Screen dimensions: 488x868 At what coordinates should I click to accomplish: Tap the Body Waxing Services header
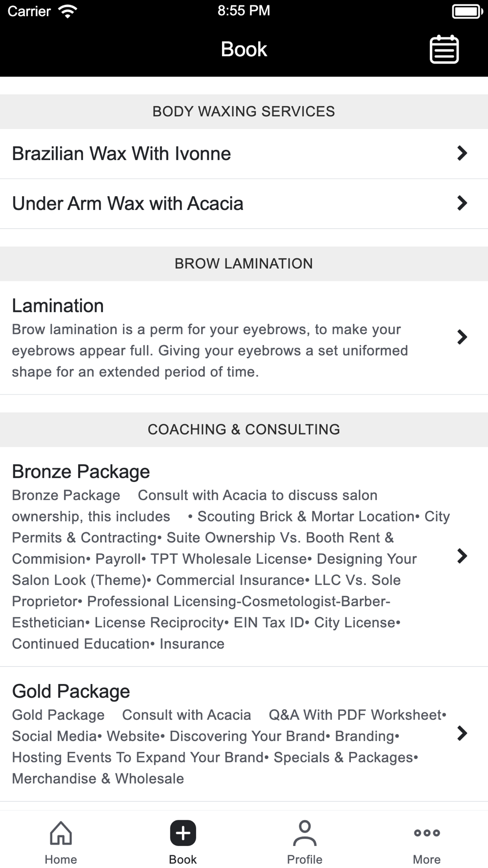tap(244, 111)
